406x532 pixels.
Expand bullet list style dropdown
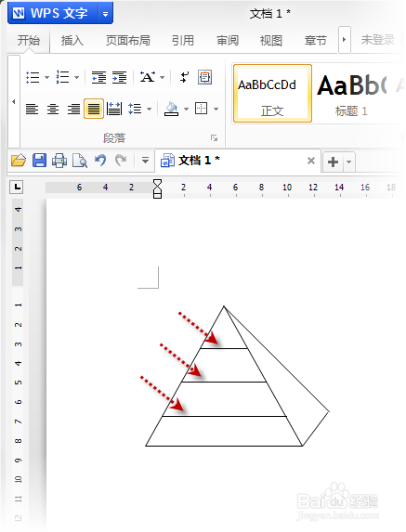[x=46, y=77]
